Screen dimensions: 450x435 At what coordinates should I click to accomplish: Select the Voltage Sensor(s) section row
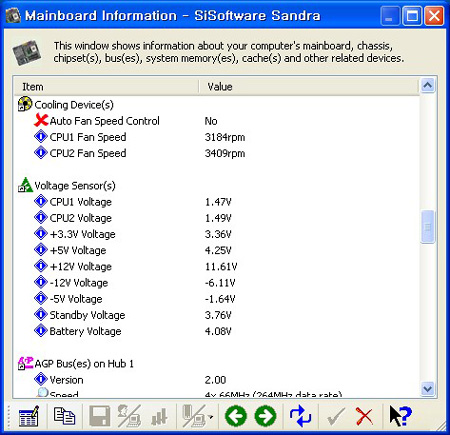pos(75,185)
